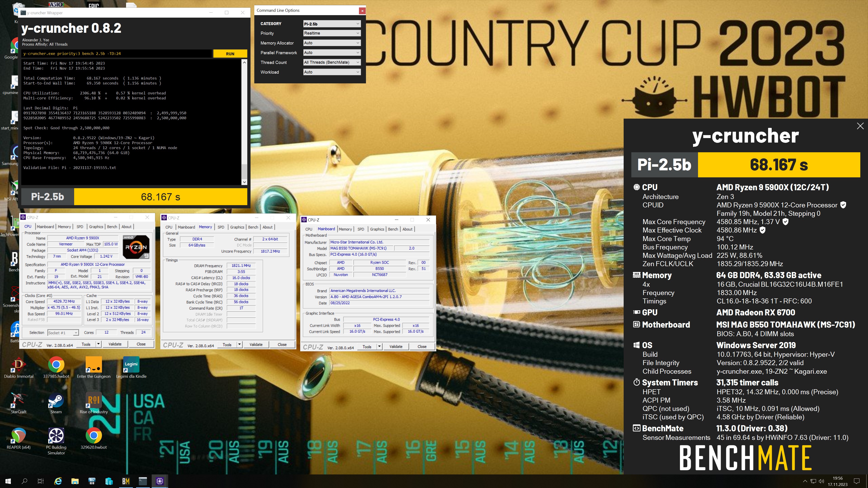Image resolution: width=868 pixels, height=488 pixels.
Task: Open the Socket #1 selection dropdown in CPU-Z
Action: [x=63, y=333]
